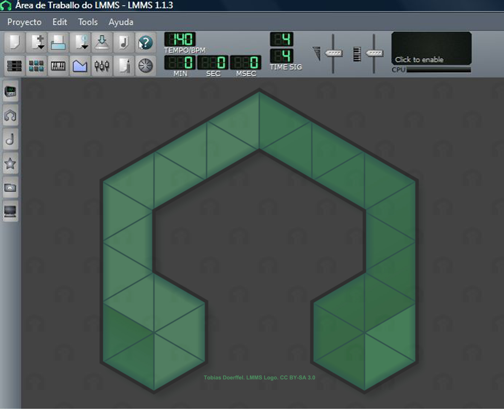Toggle the Beat+Bassline Editor
The width and height of the screenshot is (504, 420).
tap(36, 66)
